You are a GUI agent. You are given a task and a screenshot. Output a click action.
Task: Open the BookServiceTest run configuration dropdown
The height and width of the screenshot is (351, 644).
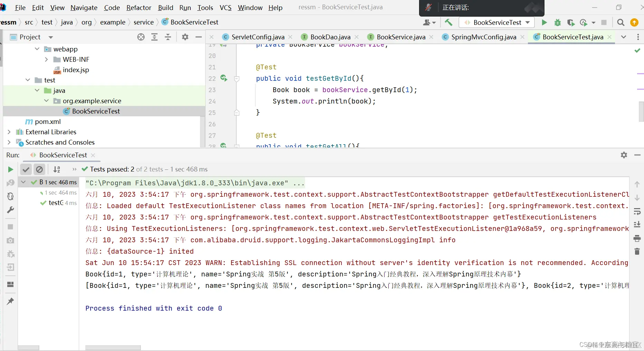click(497, 22)
